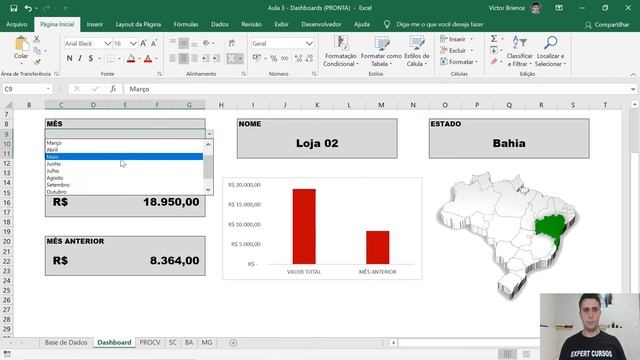The height and width of the screenshot is (360, 640).
Task: Click the Estilos de Célula button
Action: (417, 51)
